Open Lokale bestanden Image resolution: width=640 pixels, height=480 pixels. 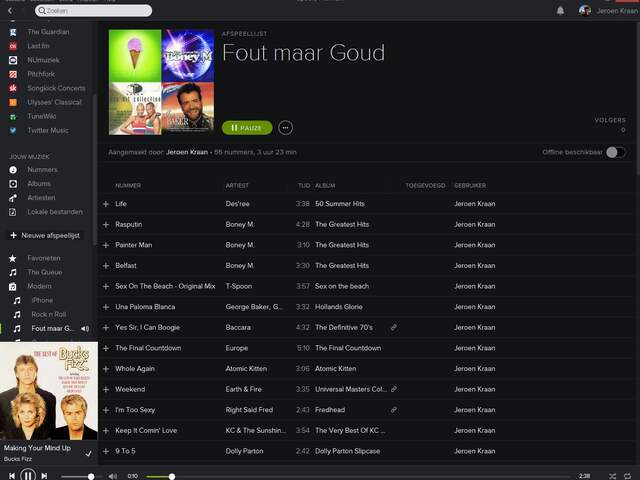(x=55, y=212)
